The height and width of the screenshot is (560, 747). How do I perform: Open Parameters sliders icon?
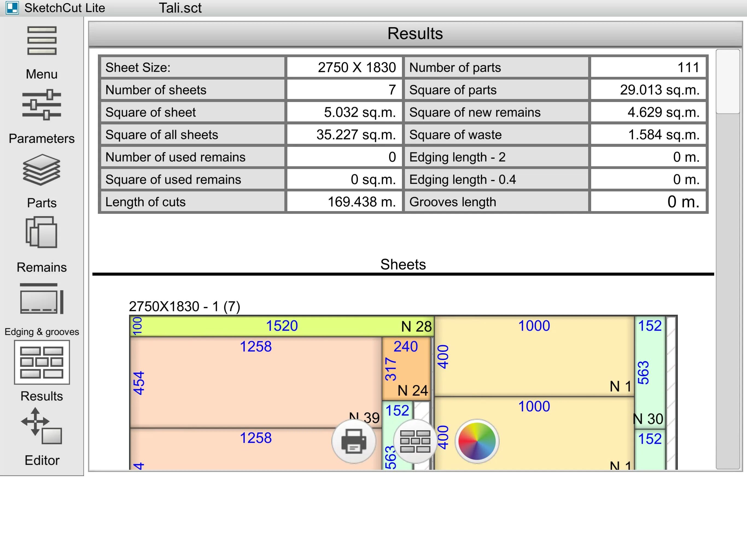pos(42,105)
